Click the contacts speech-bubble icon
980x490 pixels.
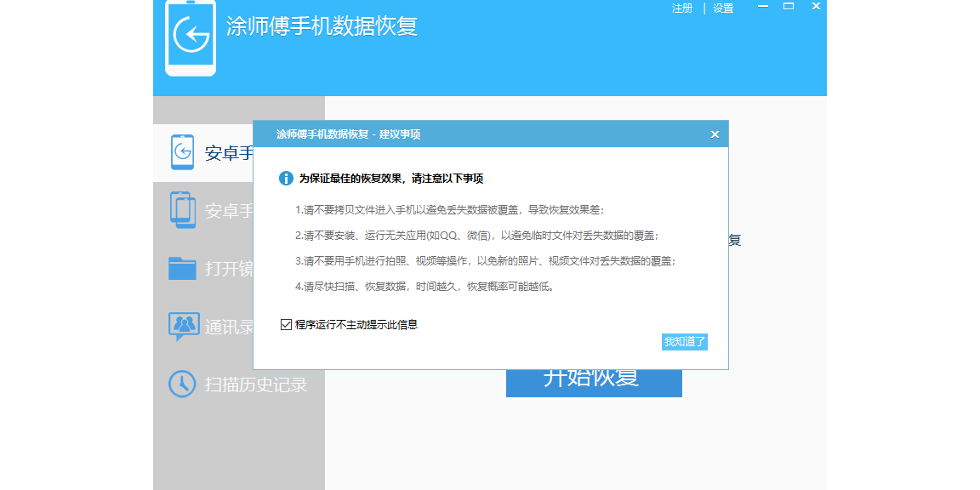pyautogui.click(x=183, y=326)
